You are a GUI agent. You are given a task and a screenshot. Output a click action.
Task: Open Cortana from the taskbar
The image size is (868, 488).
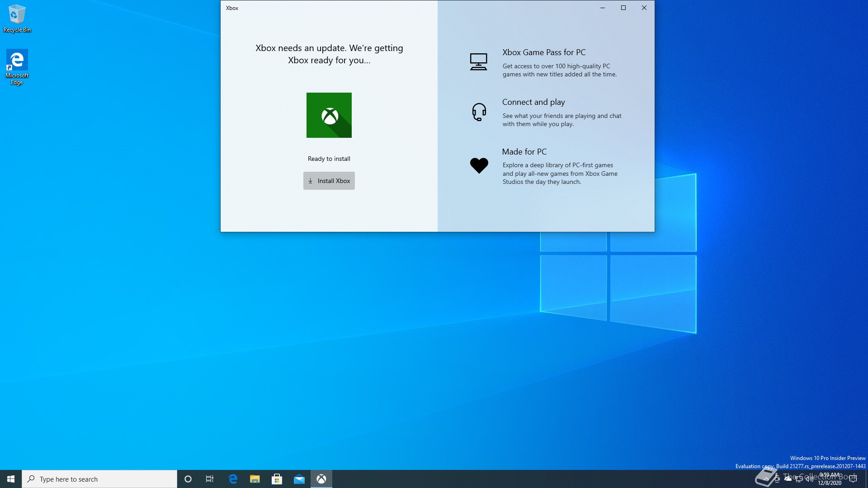188,479
